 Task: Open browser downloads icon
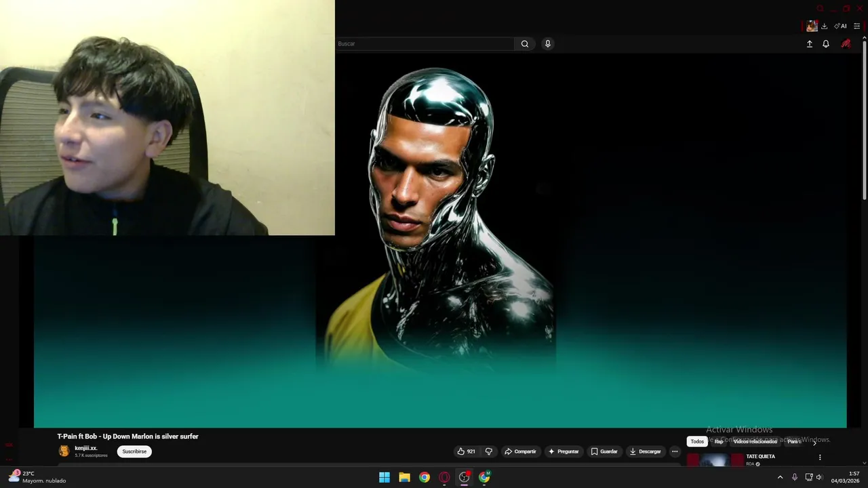click(825, 26)
